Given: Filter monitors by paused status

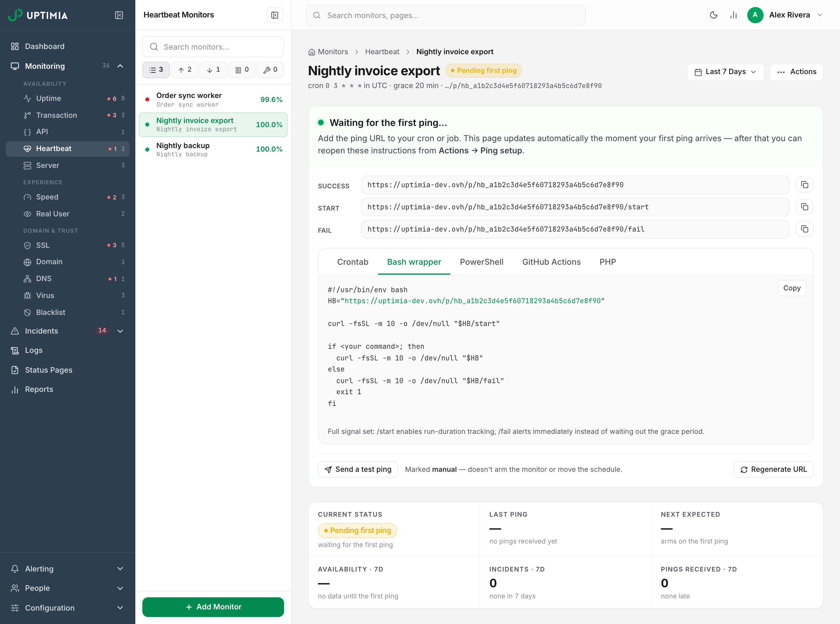Looking at the screenshot, I should (x=242, y=70).
